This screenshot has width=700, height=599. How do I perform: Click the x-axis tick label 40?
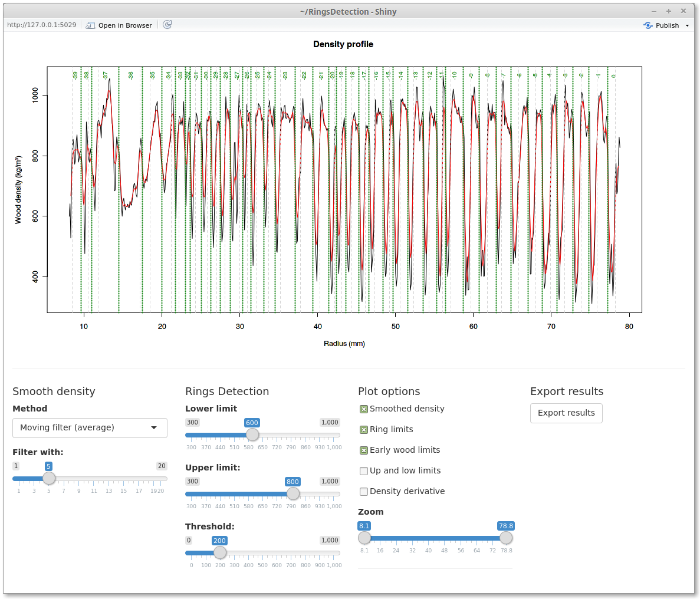318,326
